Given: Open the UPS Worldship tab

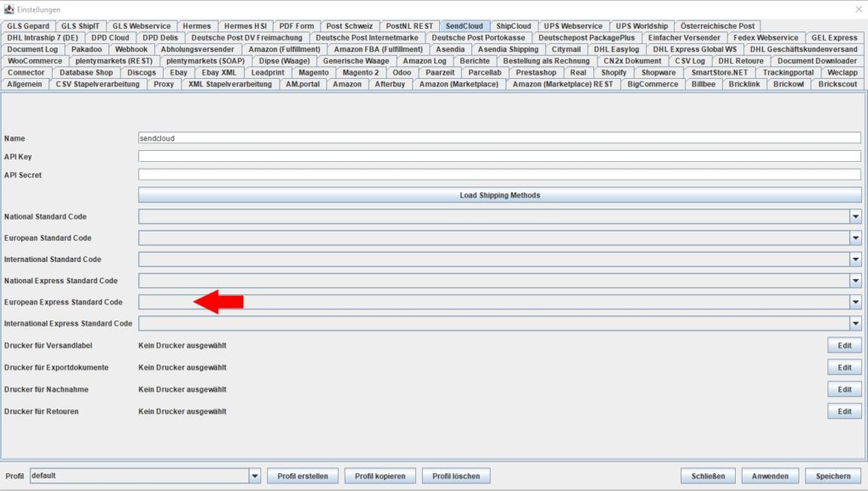Looking at the screenshot, I should (x=642, y=26).
